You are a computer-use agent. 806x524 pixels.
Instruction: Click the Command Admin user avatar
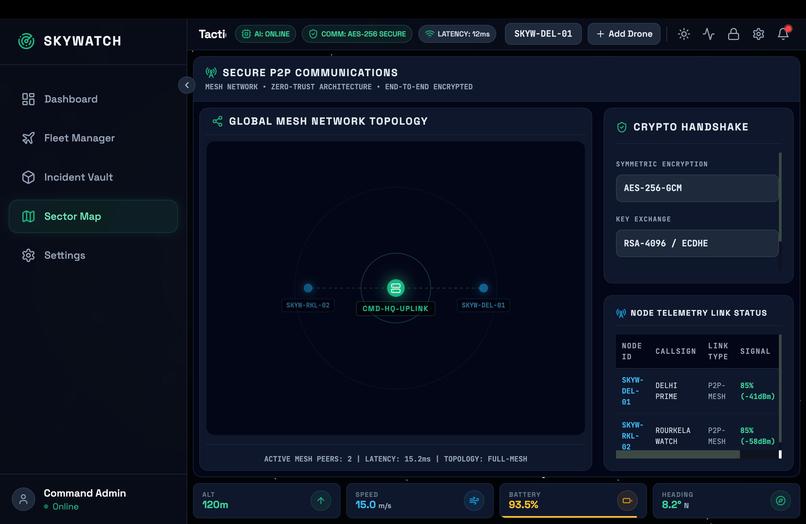[x=23, y=499]
